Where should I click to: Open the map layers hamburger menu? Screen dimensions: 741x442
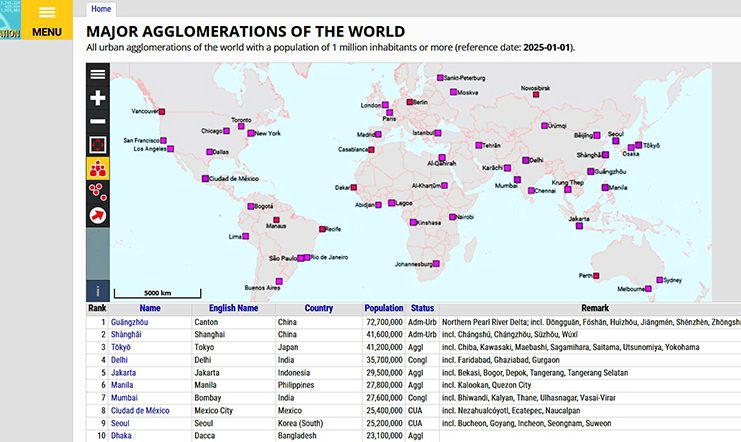pos(98,74)
